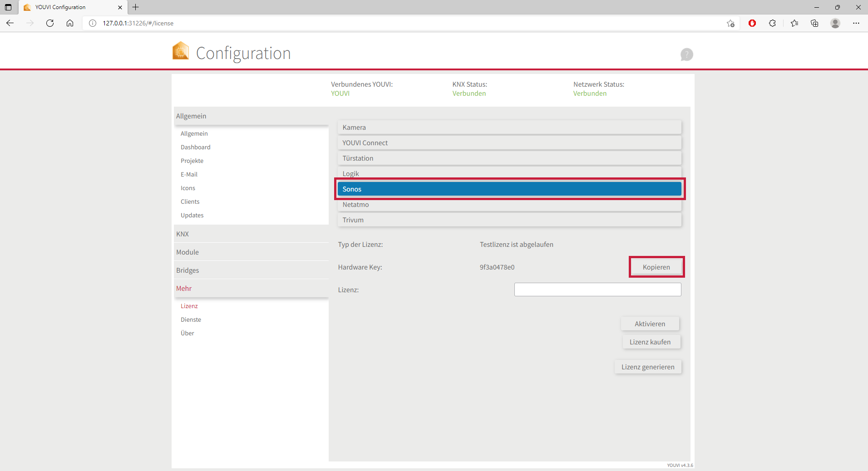View site information icon in address bar
Viewport: 868px width, 471px height.
[x=93, y=23]
